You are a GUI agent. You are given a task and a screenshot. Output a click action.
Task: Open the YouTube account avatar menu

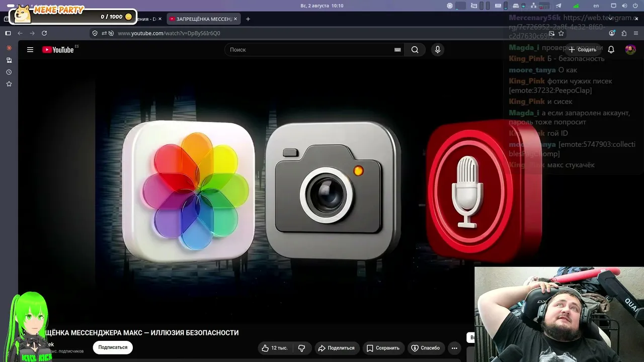630,50
